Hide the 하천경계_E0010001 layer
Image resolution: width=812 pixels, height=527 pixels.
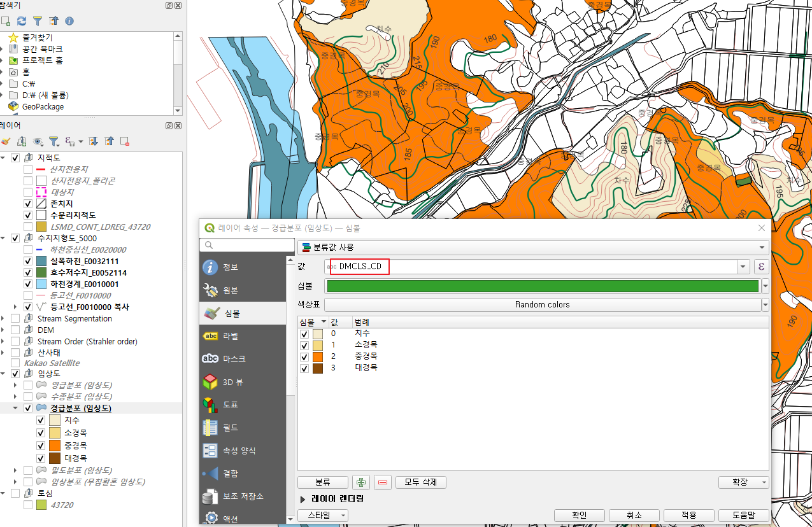tap(28, 283)
